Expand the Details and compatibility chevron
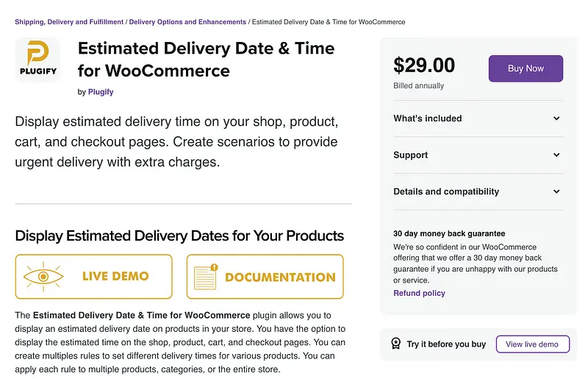Screen dimensions: 588x379 pos(556,192)
